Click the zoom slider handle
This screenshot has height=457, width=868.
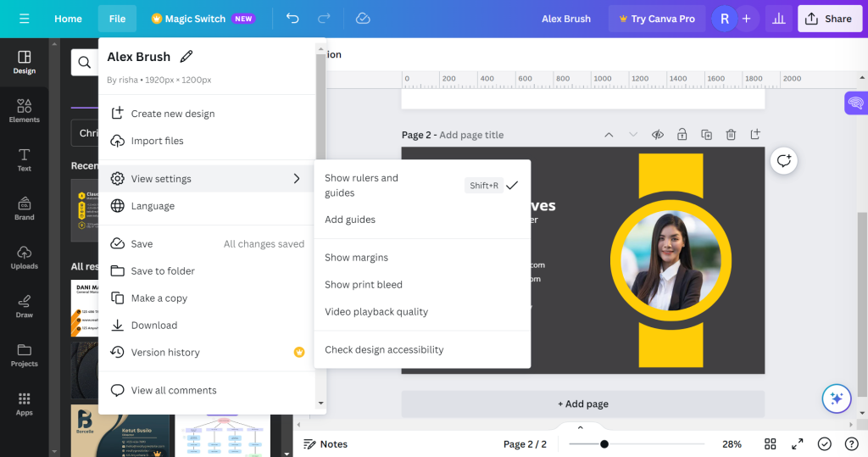[x=604, y=444]
